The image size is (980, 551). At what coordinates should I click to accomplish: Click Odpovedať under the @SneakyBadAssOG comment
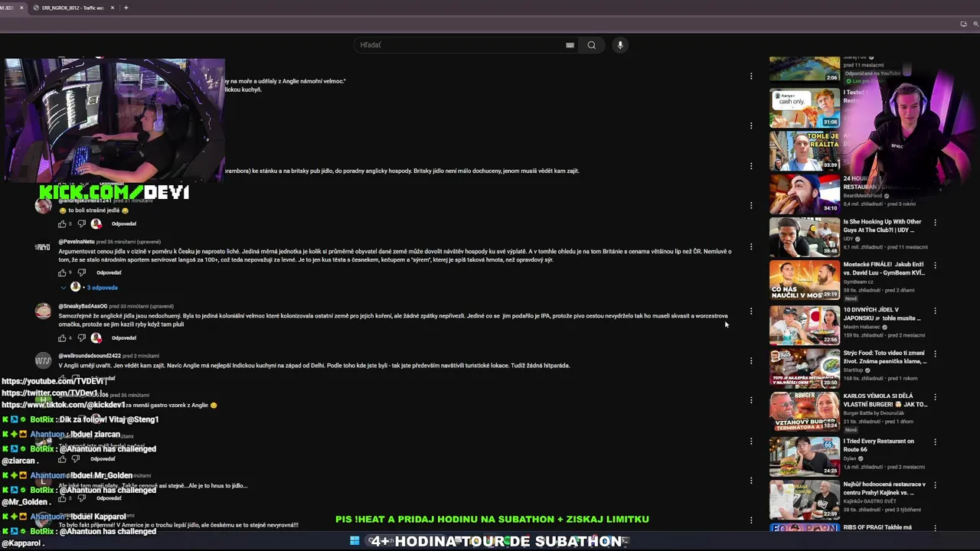coord(124,337)
